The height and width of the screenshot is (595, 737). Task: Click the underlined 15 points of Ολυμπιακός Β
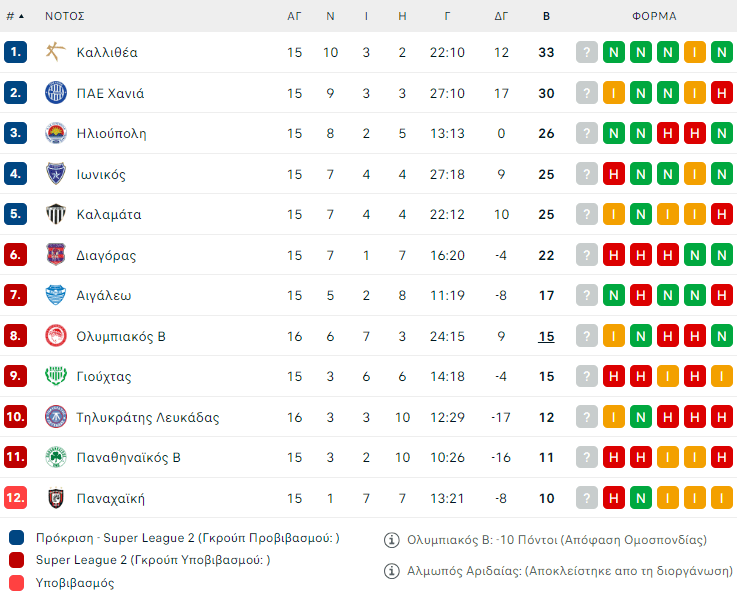(x=546, y=336)
